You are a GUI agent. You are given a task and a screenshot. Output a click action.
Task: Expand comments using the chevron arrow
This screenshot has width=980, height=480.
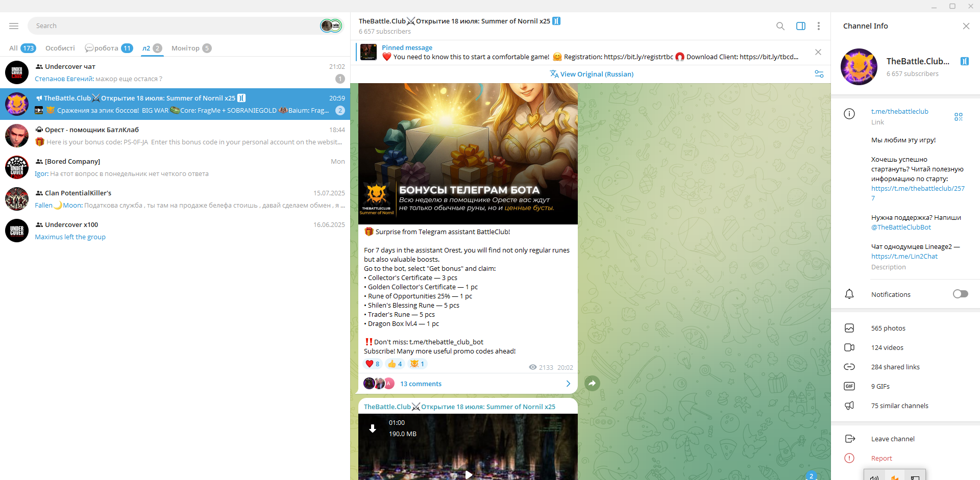point(568,384)
